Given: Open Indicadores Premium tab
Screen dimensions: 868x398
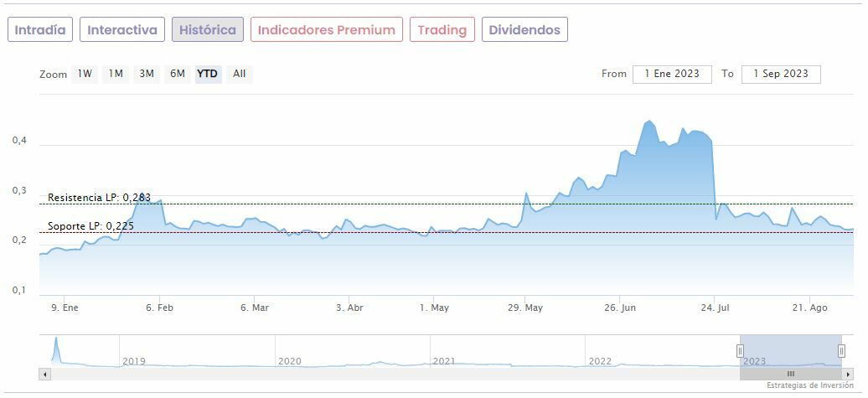Looking at the screenshot, I should (x=326, y=30).
